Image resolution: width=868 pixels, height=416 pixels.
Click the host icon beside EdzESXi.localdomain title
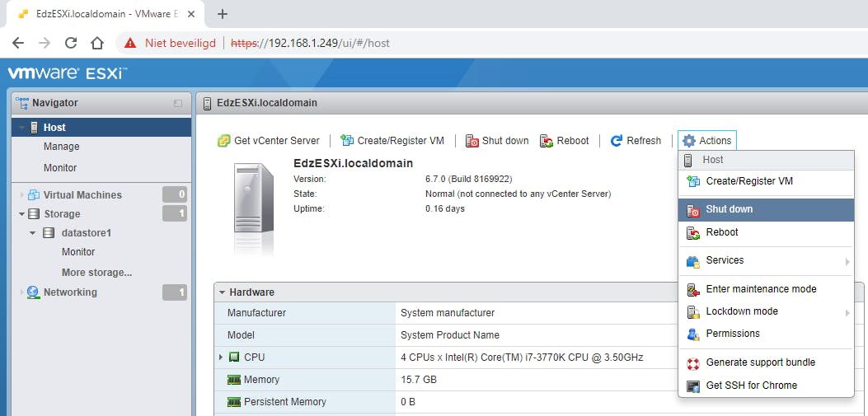click(208, 104)
